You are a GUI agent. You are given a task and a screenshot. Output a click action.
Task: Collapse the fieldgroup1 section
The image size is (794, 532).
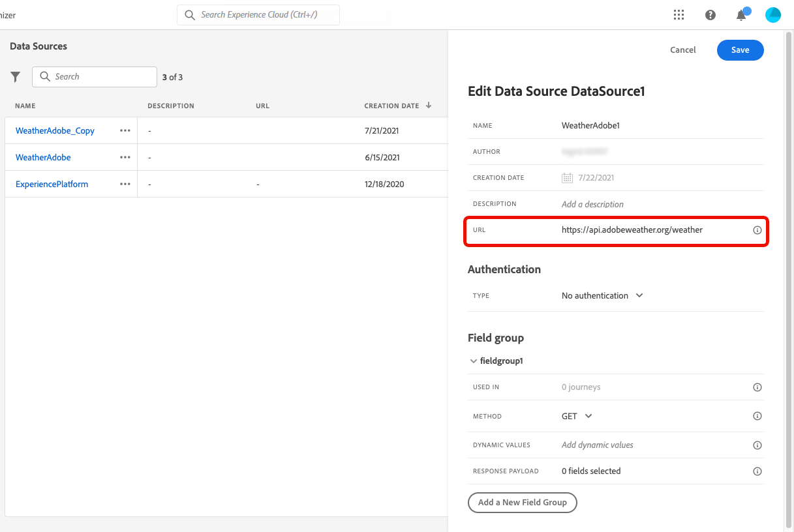474,361
